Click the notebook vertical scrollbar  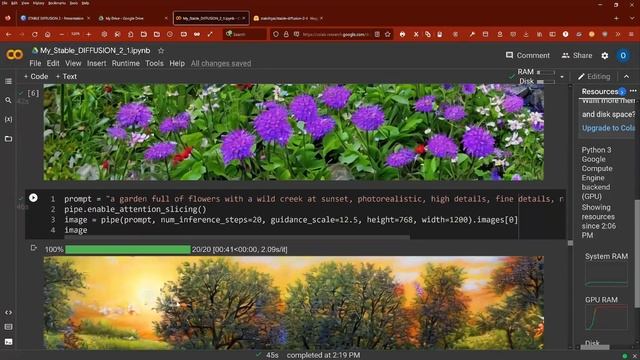(570, 243)
